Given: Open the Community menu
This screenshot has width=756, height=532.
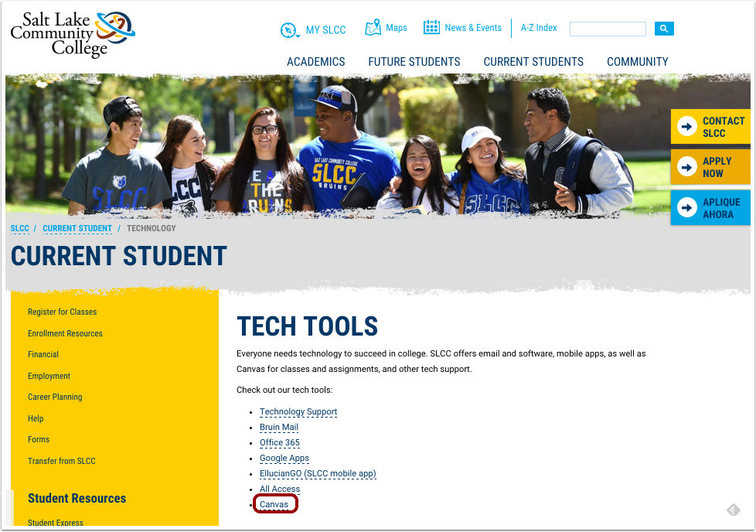Looking at the screenshot, I should pyautogui.click(x=637, y=62).
